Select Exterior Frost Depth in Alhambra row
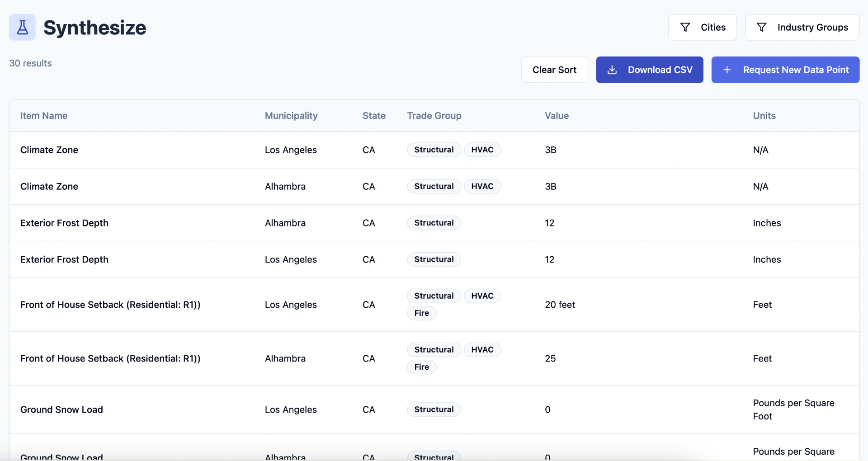868x461 pixels. point(64,223)
